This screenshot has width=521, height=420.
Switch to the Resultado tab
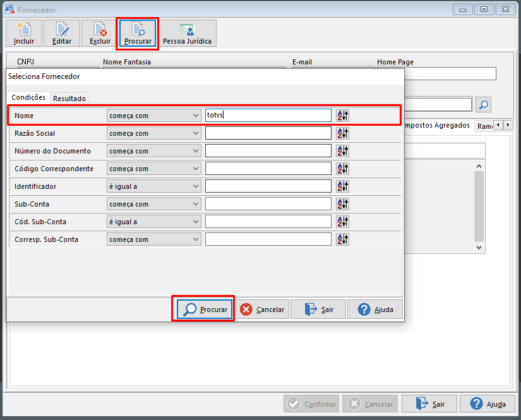(x=69, y=99)
